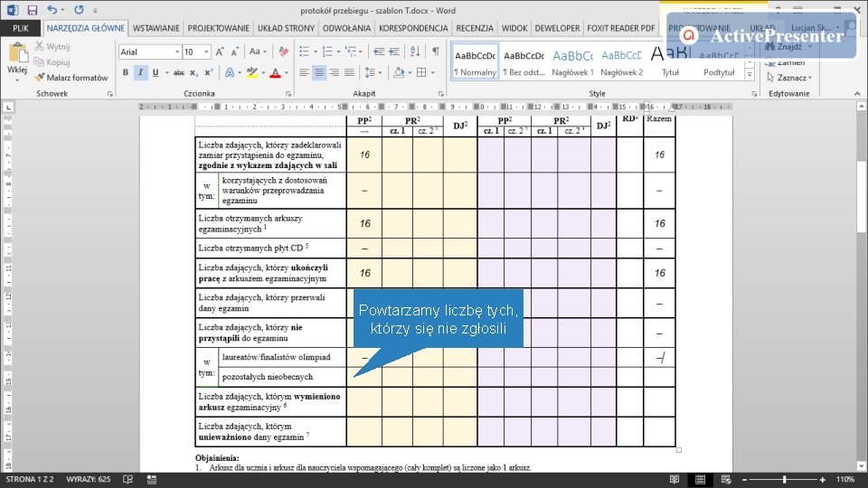Copy selection with Kopiuj
This screenshot has height=488, width=868.
[x=52, y=62]
